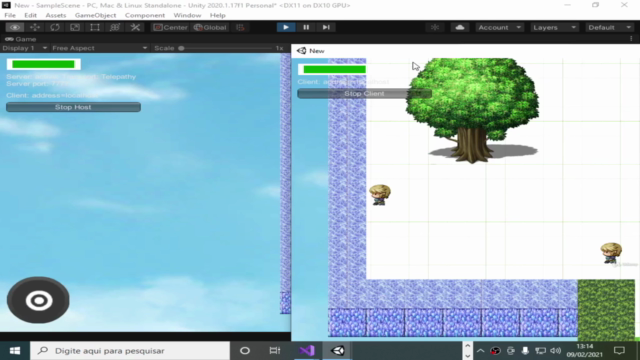640x360 pixels.
Task: Open the Edit menu
Action: click(30, 15)
